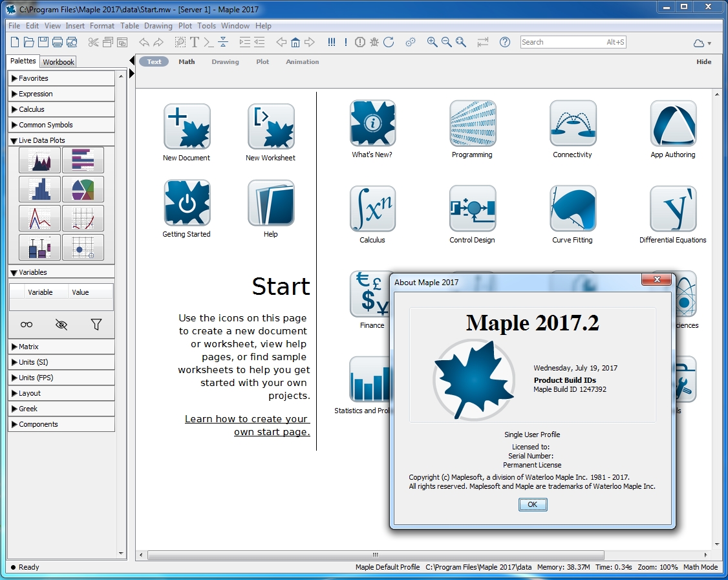Click the Programming icon
728x580 pixels.
pyautogui.click(x=472, y=124)
